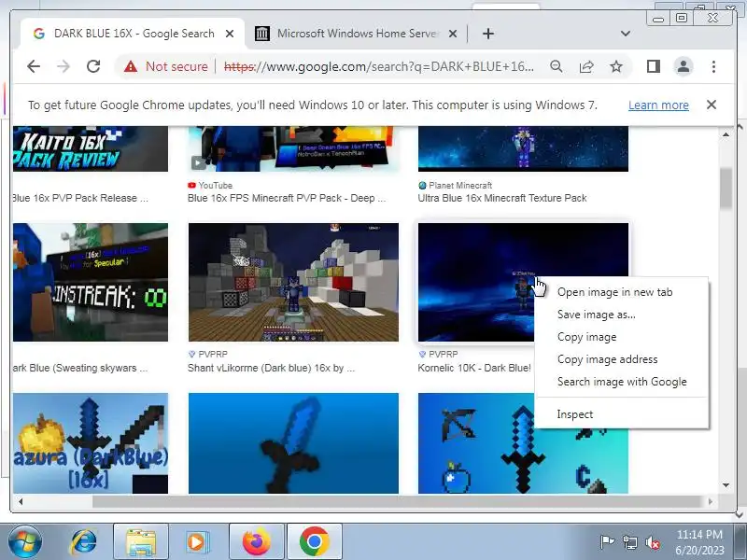Open Blue 16x FPS Minecraft PVP Pack title
747x560 pixels.
(287, 198)
